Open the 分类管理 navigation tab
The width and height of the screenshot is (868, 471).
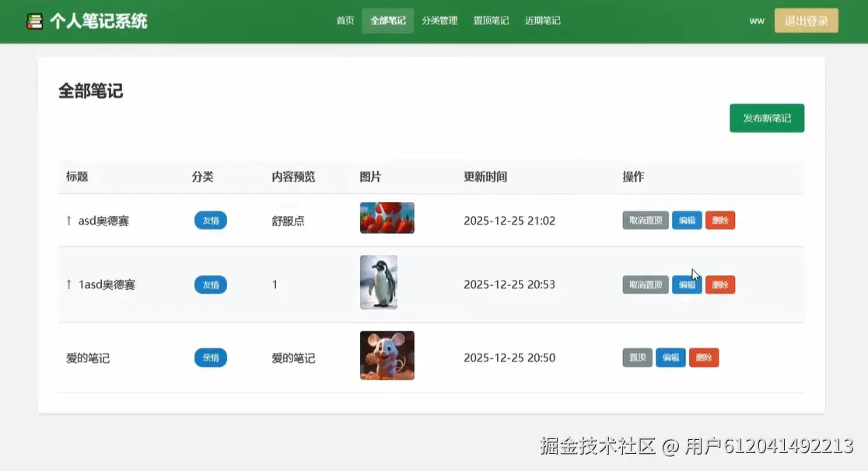[439, 21]
